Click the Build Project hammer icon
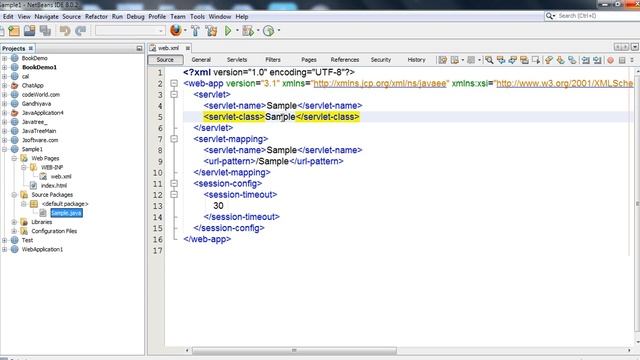The width and height of the screenshot is (640, 360). [196, 31]
